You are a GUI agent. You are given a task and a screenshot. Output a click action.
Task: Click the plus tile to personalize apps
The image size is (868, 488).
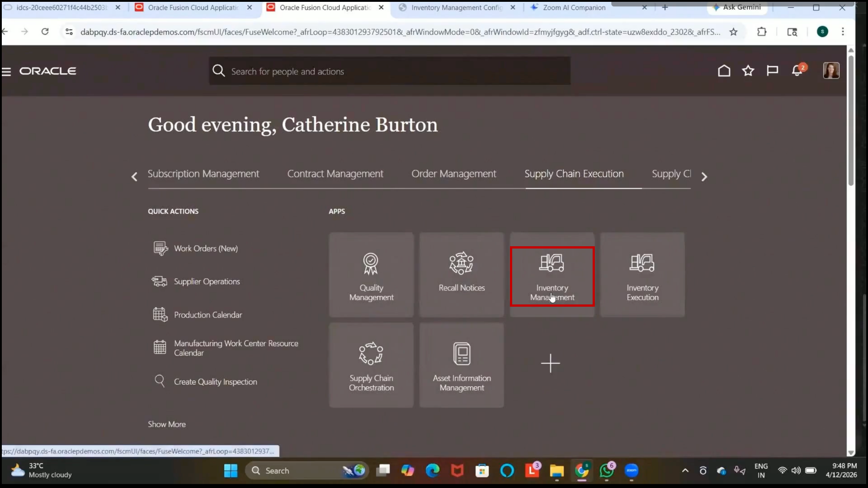click(550, 363)
